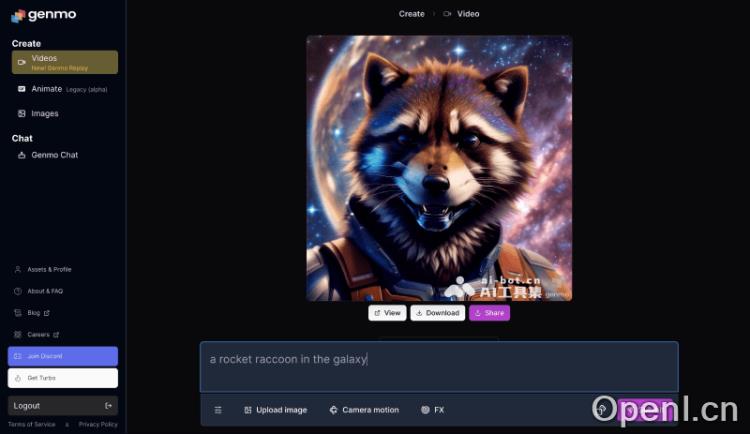This screenshot has width=750, height=434.
Task: Click the genmo logo icon
Action: point(18,16)
